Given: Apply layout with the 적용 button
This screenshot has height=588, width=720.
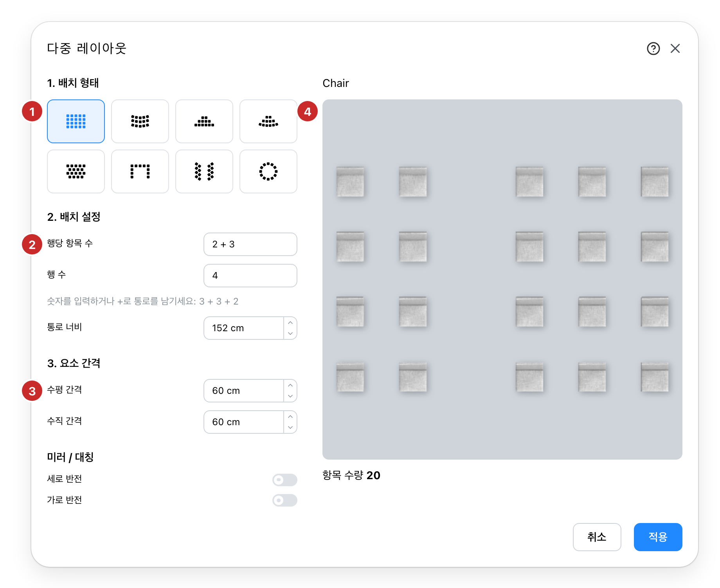Looking at the screenshot, I should 658,537.
